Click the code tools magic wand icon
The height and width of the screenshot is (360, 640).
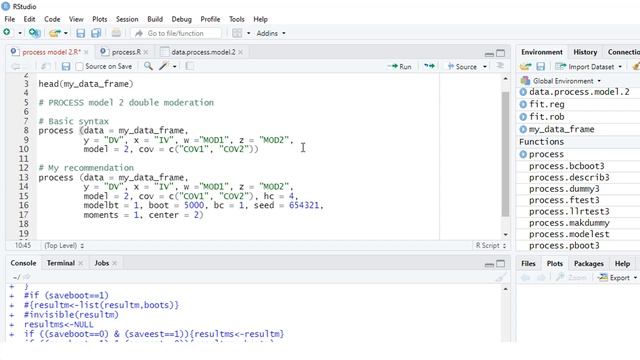point(164,66)
